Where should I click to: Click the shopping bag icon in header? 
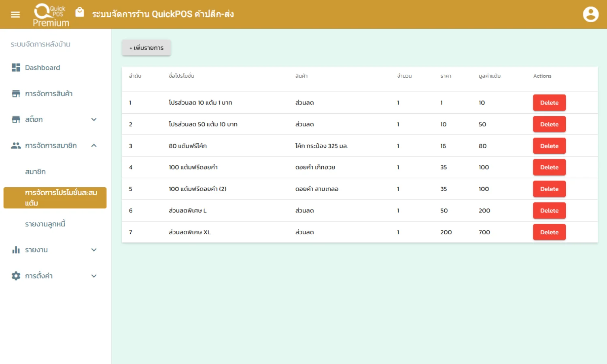coord(80,13)
